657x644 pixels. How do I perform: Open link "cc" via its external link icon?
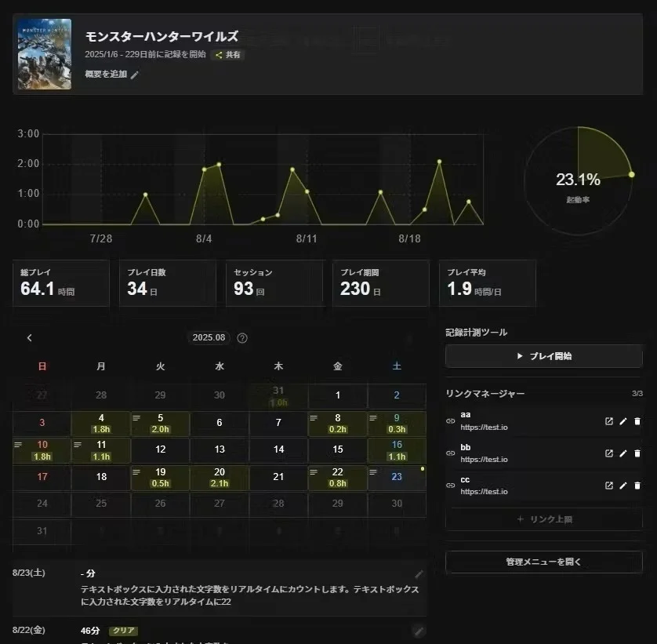610,486
